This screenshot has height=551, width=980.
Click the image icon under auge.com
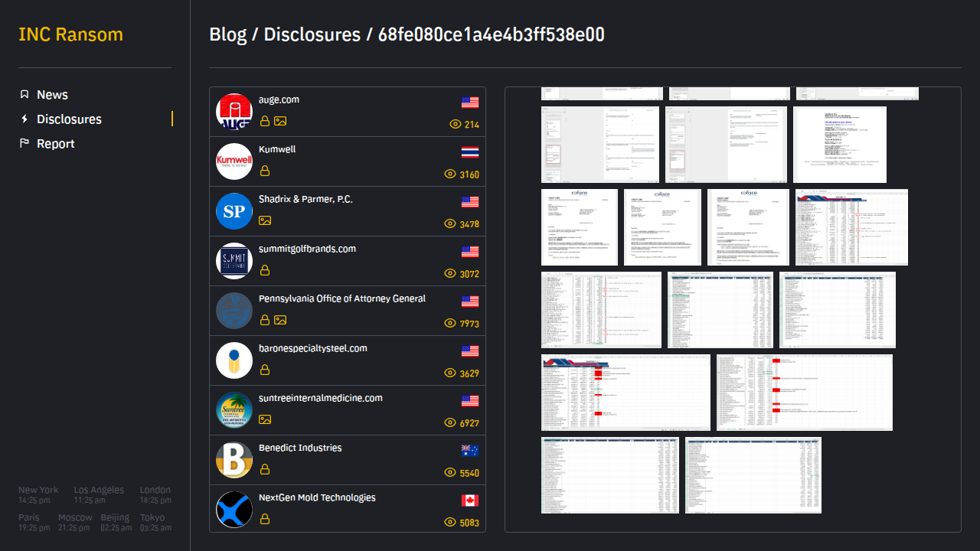[x=280, y=121]
